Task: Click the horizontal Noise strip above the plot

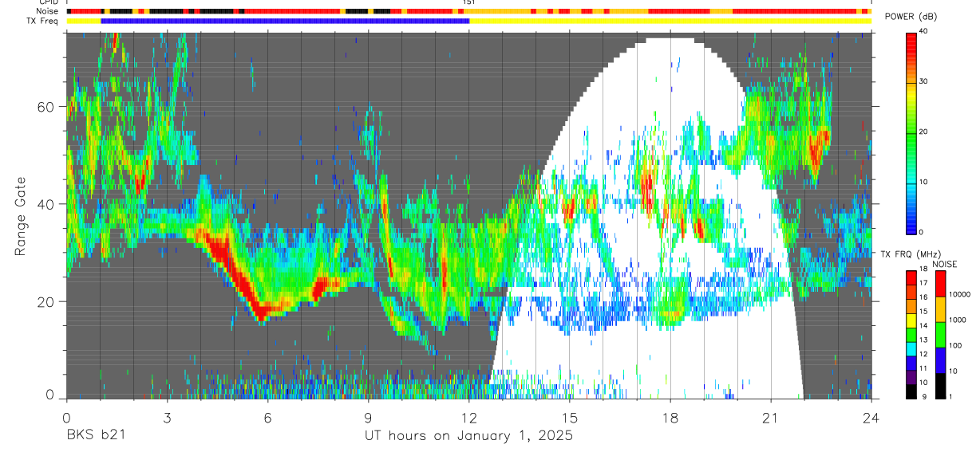Action: point(468,12)
